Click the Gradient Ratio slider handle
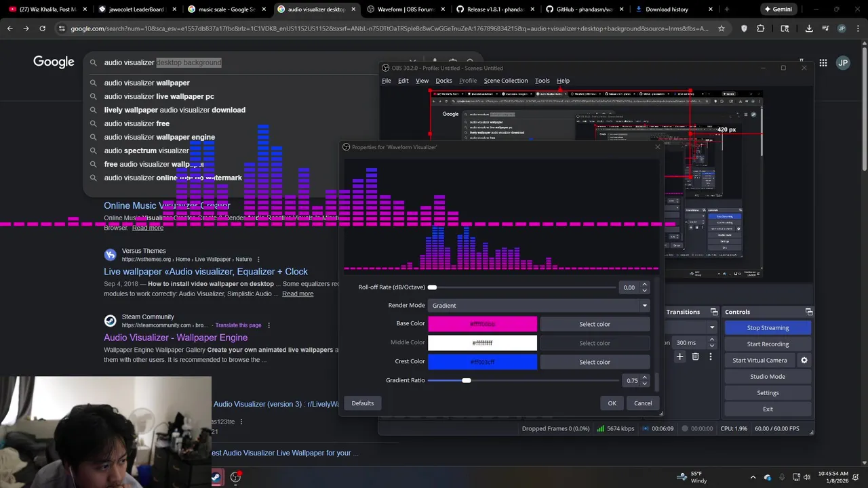The height and width of the screenshot is (488, 868). (x=467, y=380)
